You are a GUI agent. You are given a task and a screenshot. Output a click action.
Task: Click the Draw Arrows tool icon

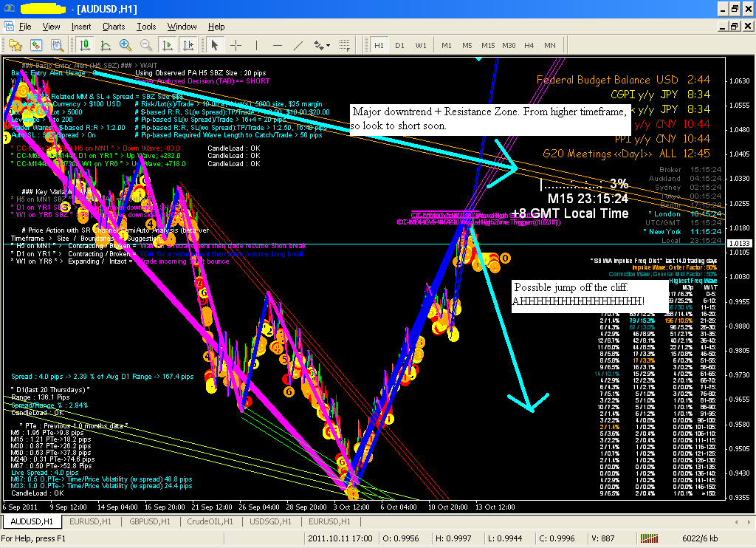click(x=318, y=45)
